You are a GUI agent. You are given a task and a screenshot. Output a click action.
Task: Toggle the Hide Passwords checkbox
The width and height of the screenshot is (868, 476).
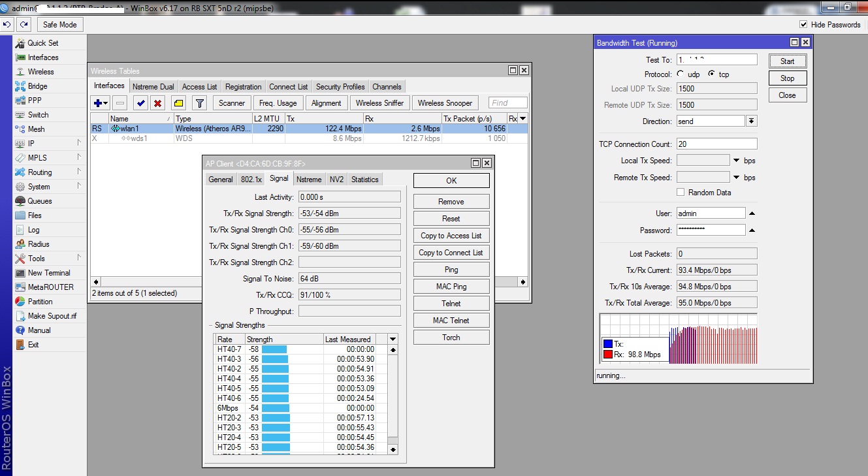[x=803, y=25]
